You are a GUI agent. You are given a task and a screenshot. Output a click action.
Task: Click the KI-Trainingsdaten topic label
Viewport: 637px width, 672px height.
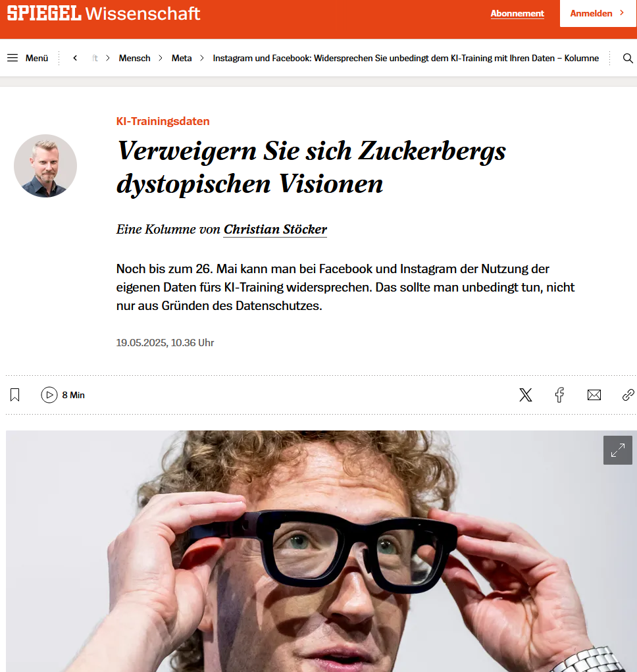coord(163,121)
